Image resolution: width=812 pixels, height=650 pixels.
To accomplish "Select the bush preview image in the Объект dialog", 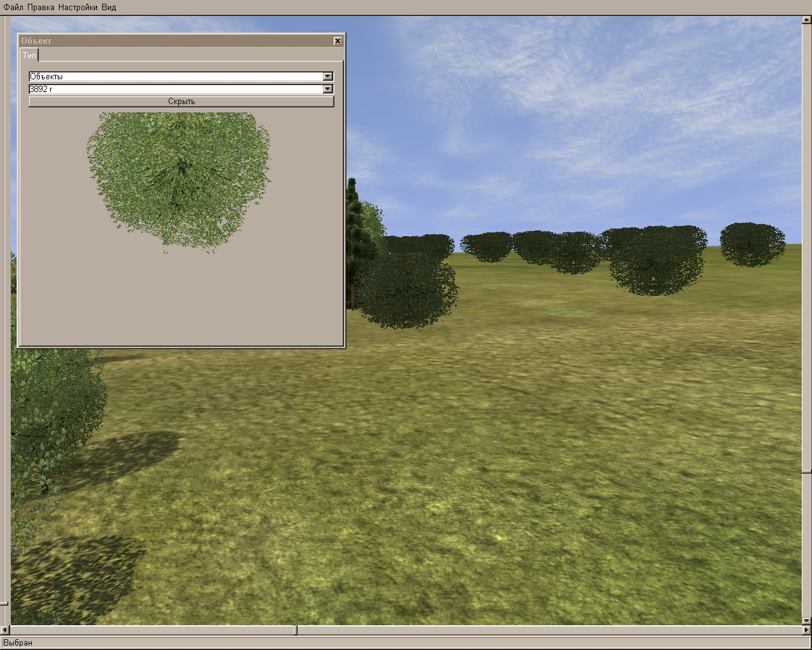I will pyautogui.click(x=179, y=183).
